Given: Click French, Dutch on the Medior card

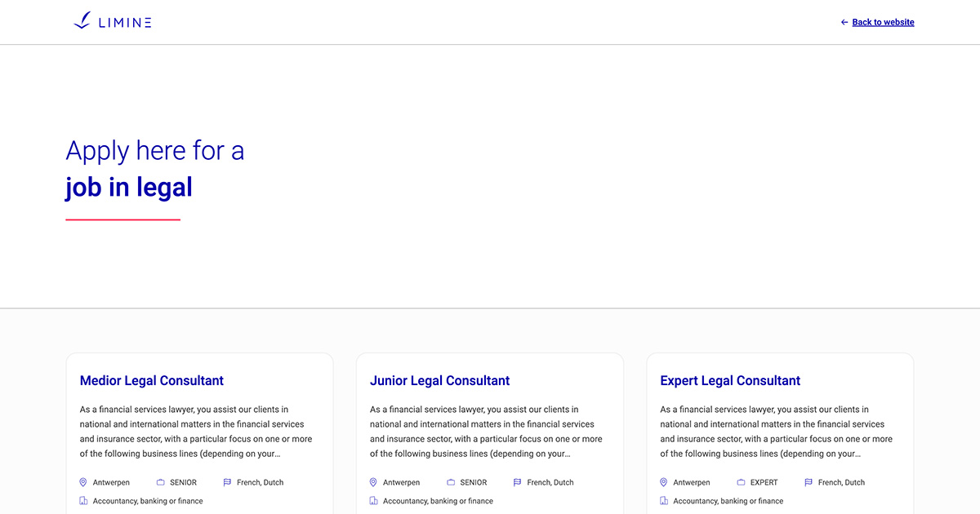Looking at the screenshot, I should [261, 482].
